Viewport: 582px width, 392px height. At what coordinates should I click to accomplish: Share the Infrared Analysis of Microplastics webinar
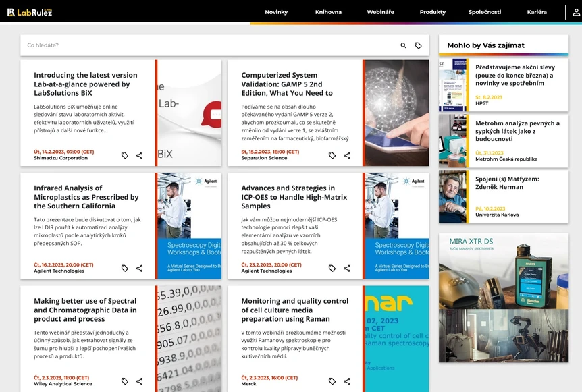click(139, 268)
